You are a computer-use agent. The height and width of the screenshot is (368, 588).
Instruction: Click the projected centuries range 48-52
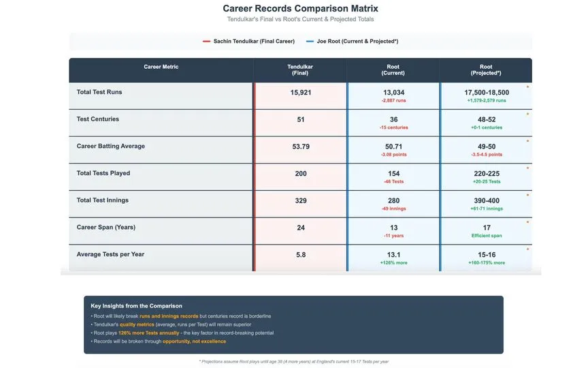pos(487,119)
